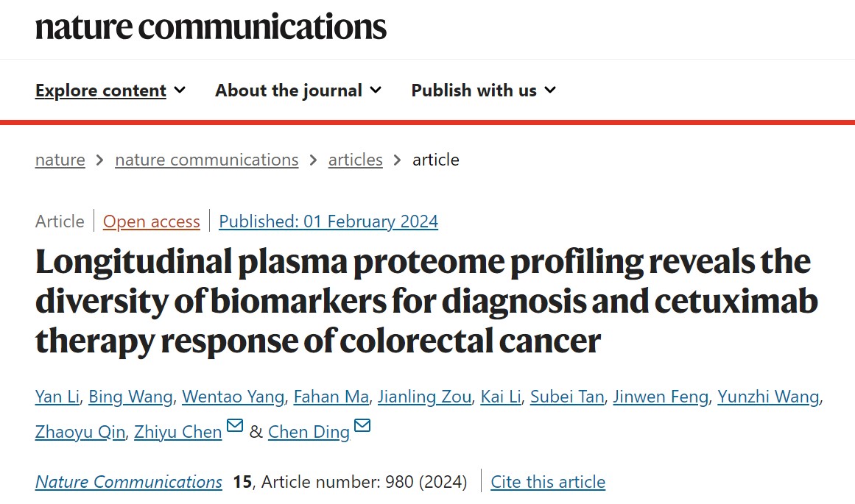Open the Published: 01 February 2024 link

click(x=328, y=221)
